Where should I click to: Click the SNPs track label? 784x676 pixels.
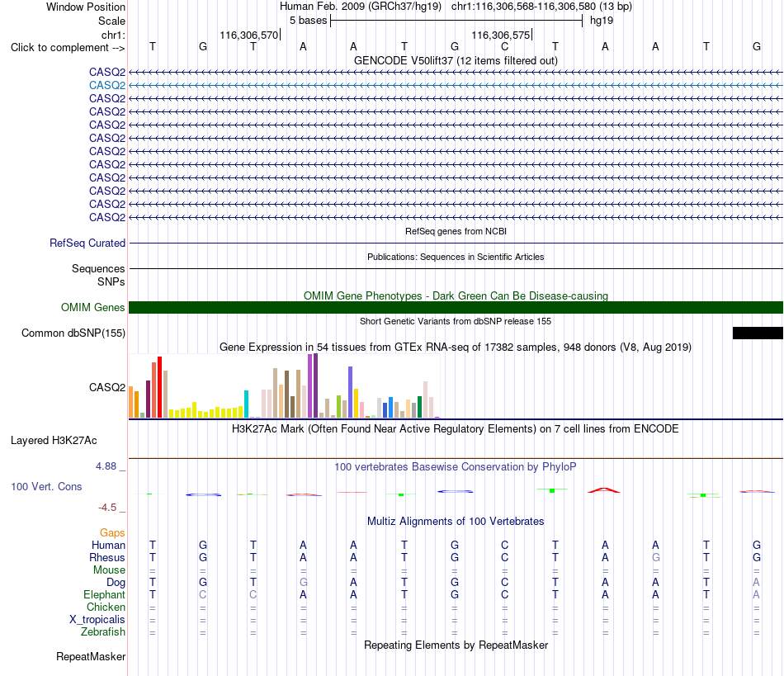click(x=111, y=282)
